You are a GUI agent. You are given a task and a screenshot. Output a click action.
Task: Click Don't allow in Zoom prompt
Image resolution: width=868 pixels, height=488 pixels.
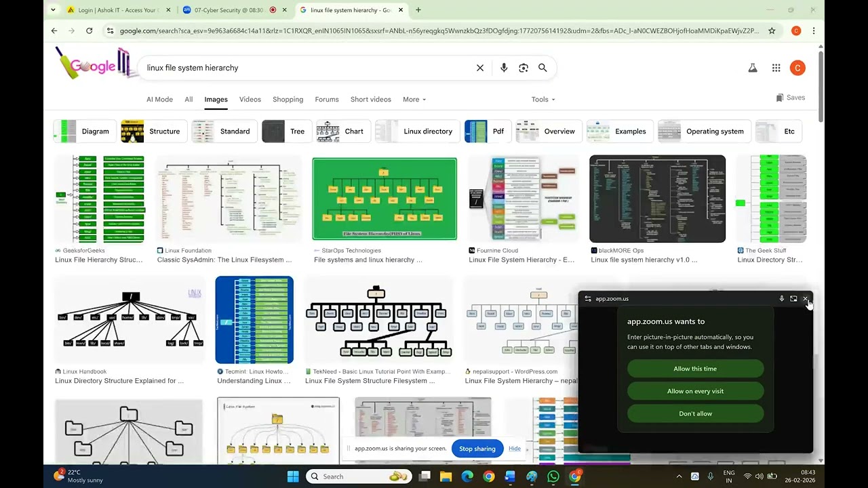[695, 413]
